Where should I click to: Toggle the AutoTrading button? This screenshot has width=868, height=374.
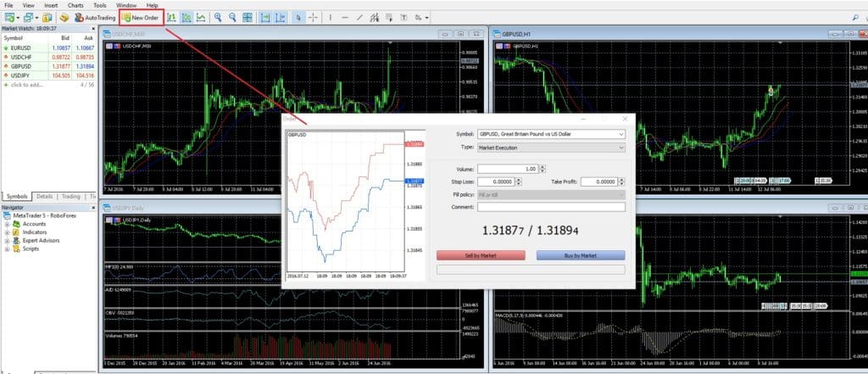(x=95, y=18)
